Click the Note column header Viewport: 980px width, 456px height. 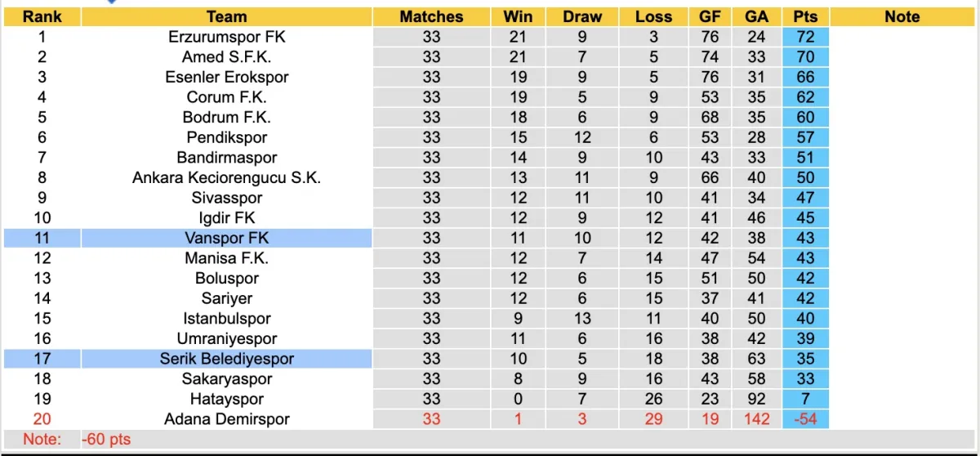coord(902,16)
